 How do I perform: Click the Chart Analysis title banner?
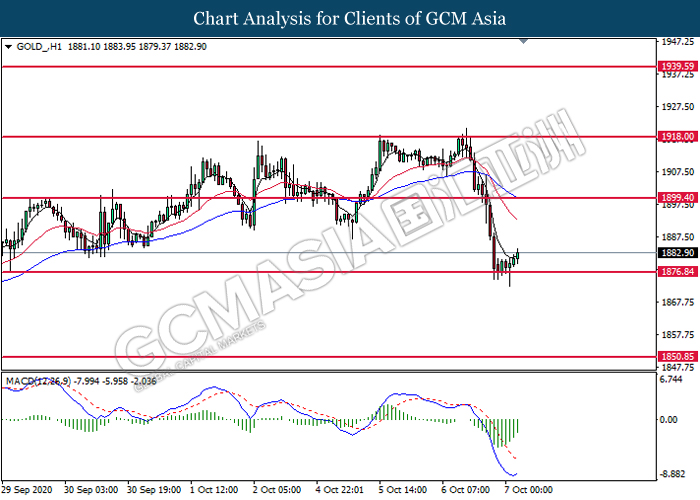[x=350, y=18]
